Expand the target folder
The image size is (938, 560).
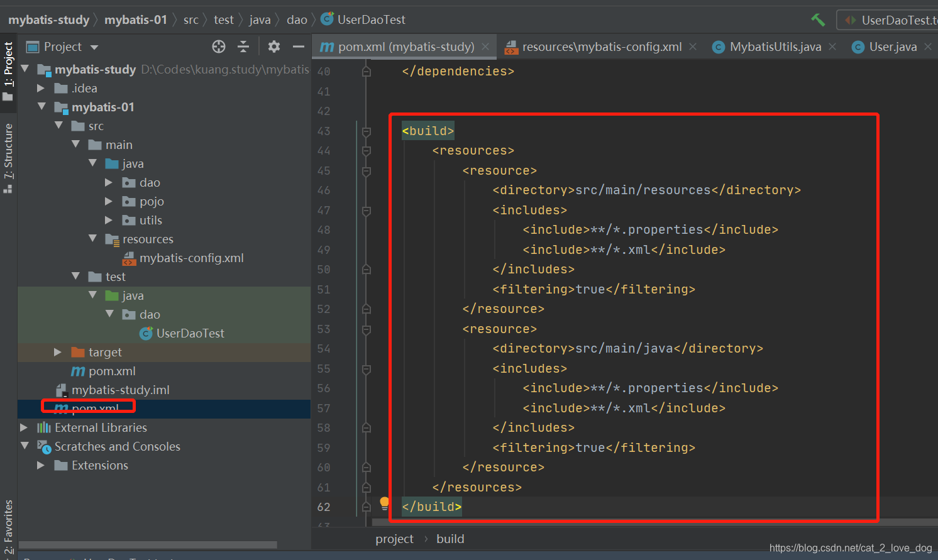(x=58, y=352)
